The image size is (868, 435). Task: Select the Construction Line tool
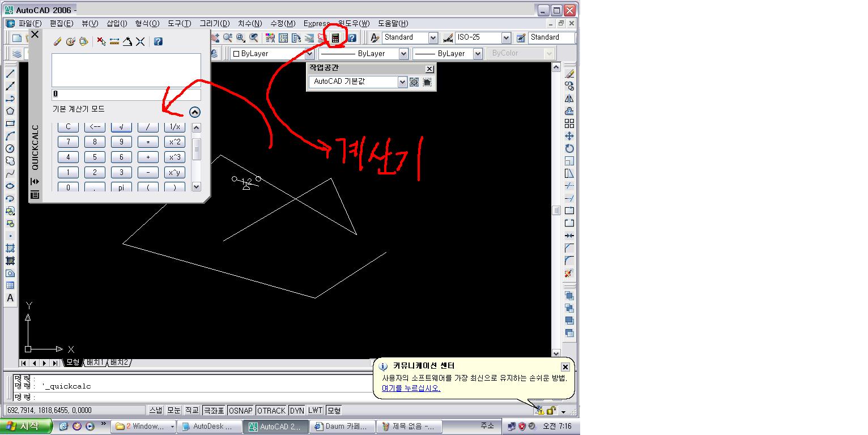pyautogui.click(x=10, y=86)
